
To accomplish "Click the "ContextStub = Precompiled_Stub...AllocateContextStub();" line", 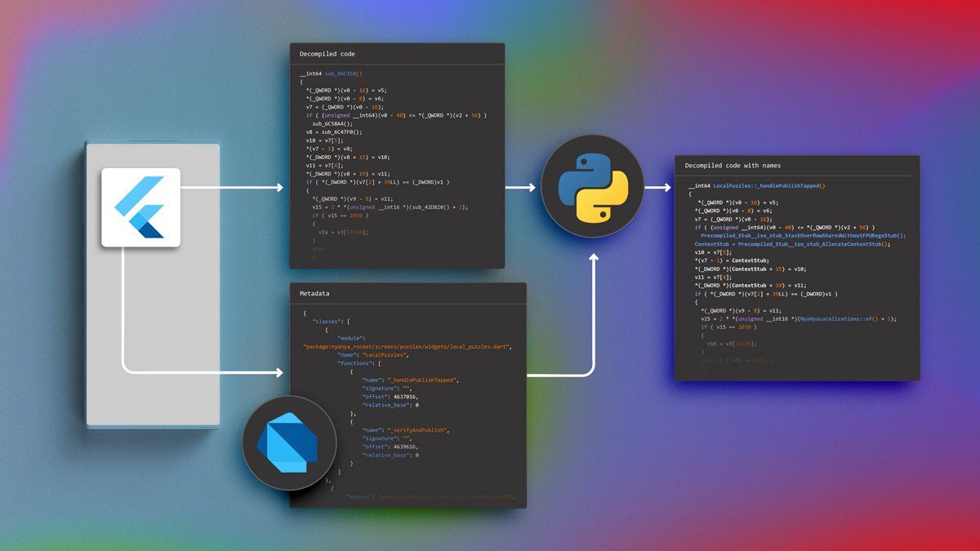I will click(793, 244).
